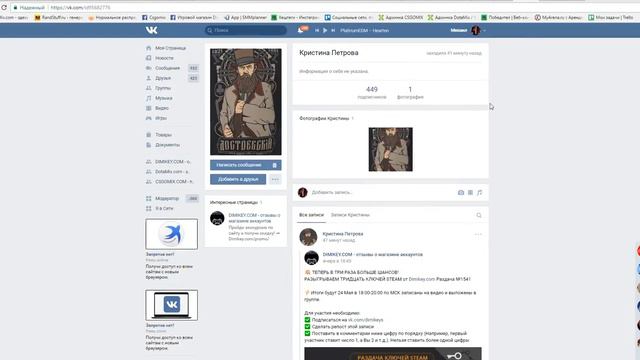Open the photo thumbnail in Фотографии section
640x360 pixels.
point(391,149)
